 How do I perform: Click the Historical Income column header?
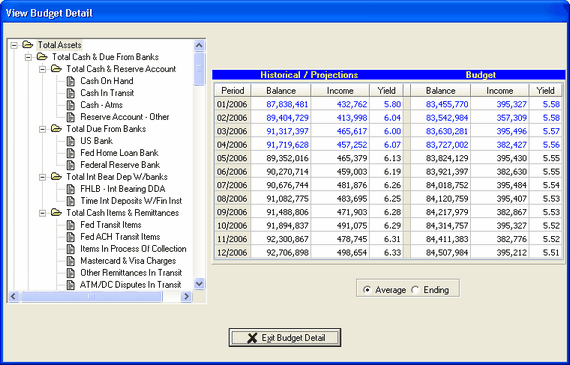[x=340, y=91]
